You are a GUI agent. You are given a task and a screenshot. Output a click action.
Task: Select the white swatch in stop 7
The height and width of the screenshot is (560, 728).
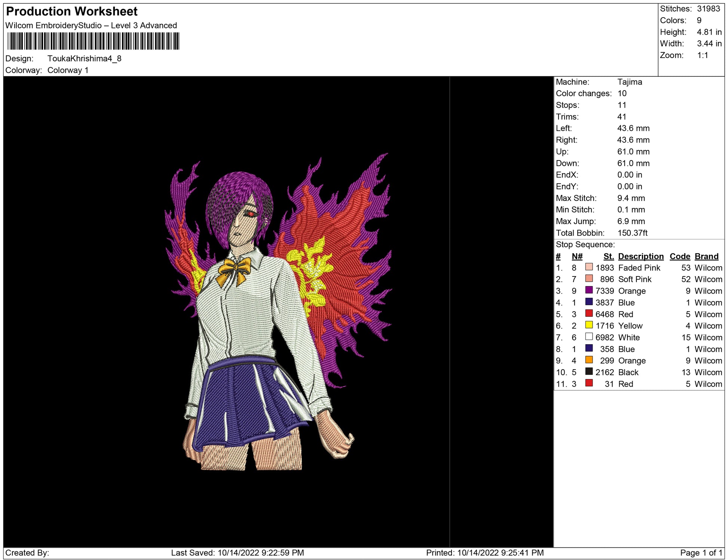tap(588, 337)
